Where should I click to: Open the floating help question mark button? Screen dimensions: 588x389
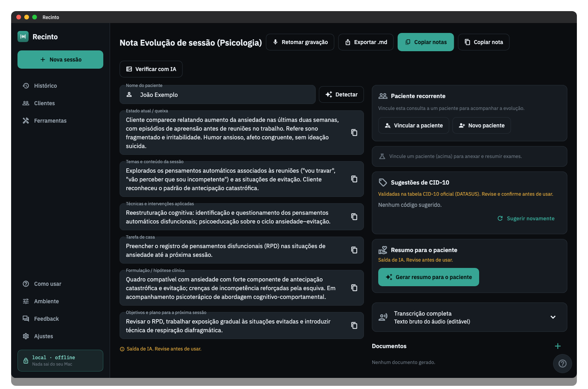563,364
